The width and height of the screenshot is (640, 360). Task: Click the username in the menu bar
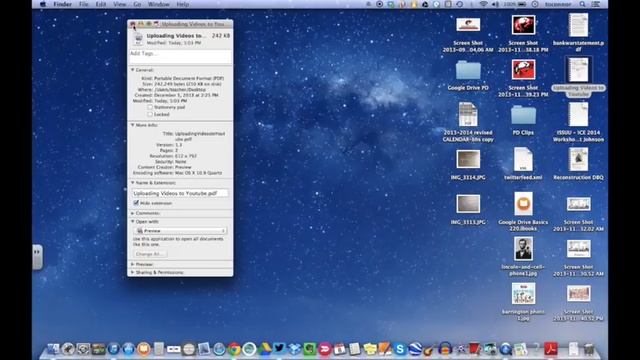pyautogui.click(x=558, y=4)
